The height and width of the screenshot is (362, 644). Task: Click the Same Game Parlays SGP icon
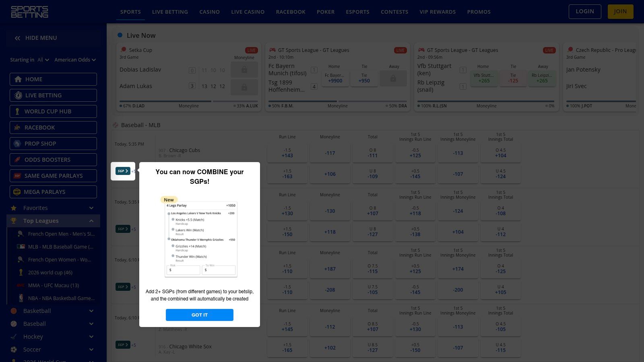[17, 176]
